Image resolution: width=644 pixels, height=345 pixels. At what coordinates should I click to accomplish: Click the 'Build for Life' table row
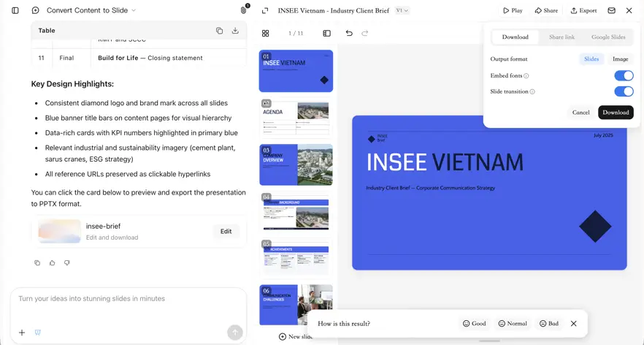[139, 58]
